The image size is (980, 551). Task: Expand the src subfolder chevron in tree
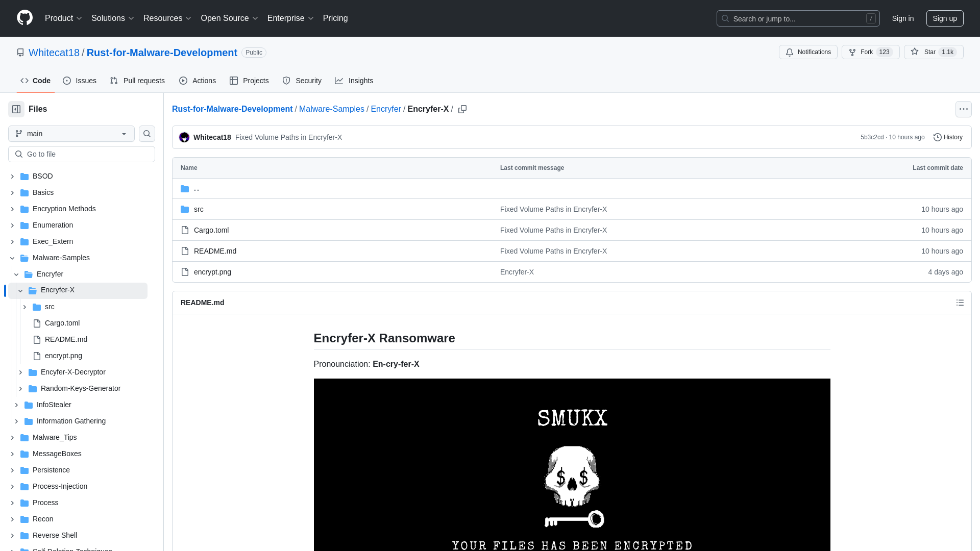[24, 307]
